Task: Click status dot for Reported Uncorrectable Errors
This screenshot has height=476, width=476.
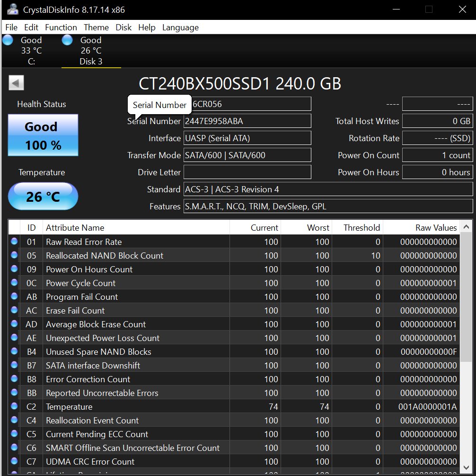Action: point(14,393)
